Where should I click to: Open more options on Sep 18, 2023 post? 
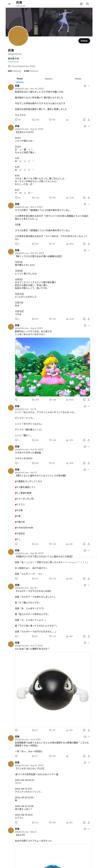[x=89, y=550]
